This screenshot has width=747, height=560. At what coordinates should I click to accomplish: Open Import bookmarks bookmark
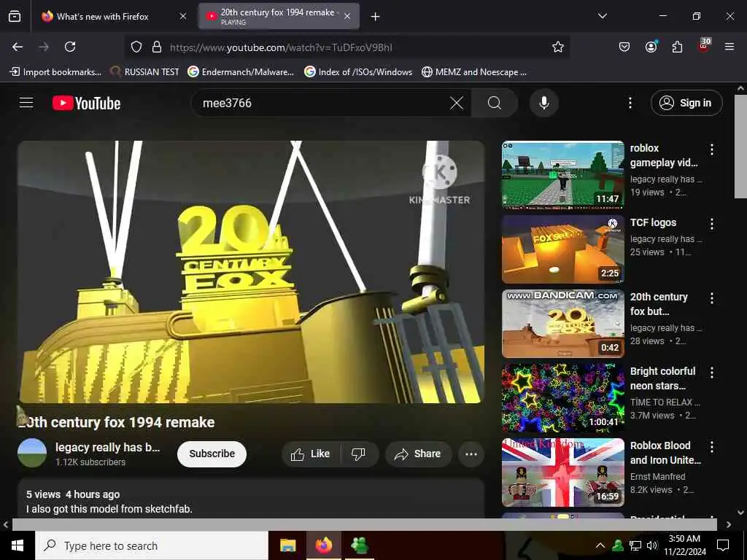point(55,72)
